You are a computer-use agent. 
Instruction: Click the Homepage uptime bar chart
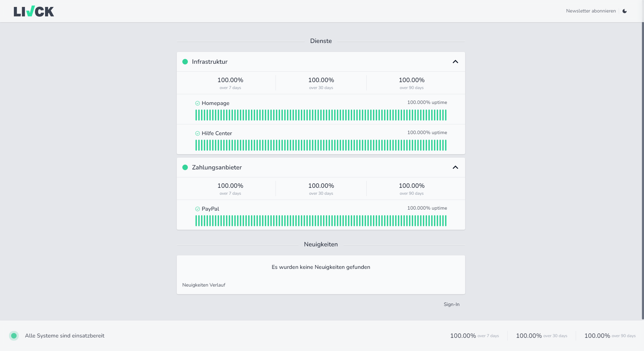(x=321, y=115)
